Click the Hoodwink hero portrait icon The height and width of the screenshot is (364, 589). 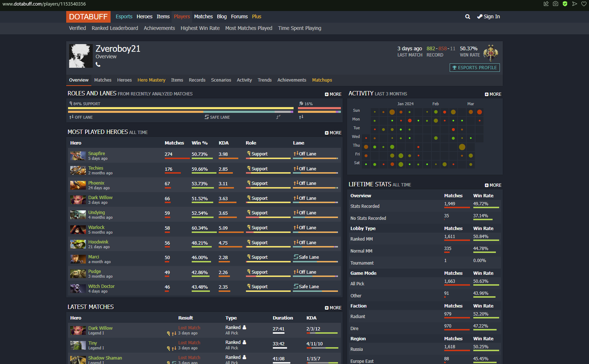point(78,244)
